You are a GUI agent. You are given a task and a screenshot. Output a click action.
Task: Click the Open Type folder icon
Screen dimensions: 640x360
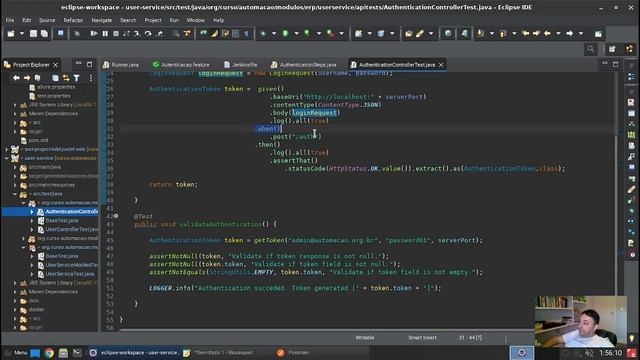coord(409,33)
